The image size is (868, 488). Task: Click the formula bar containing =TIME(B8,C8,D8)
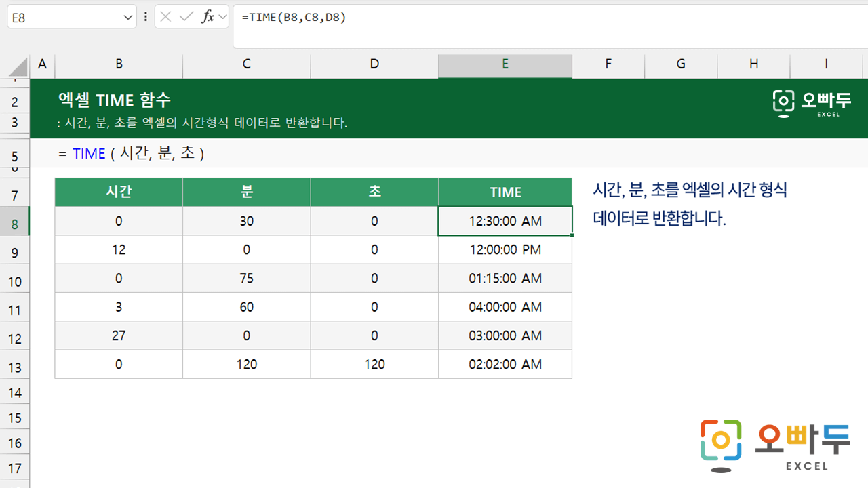[x=542, y=18]
